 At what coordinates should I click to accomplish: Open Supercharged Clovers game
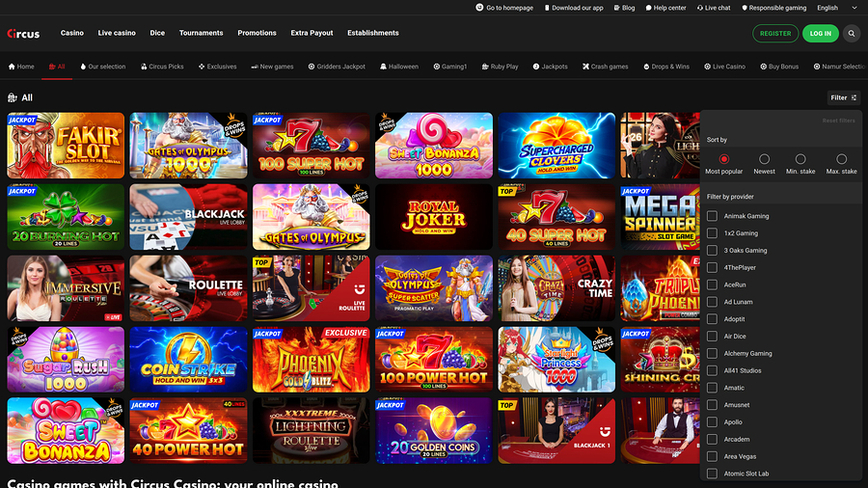point(556,146)
